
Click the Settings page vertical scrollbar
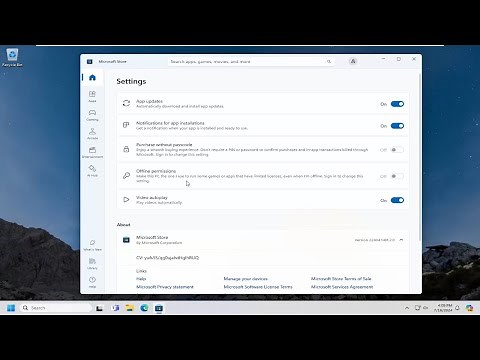tap(419, 158)
